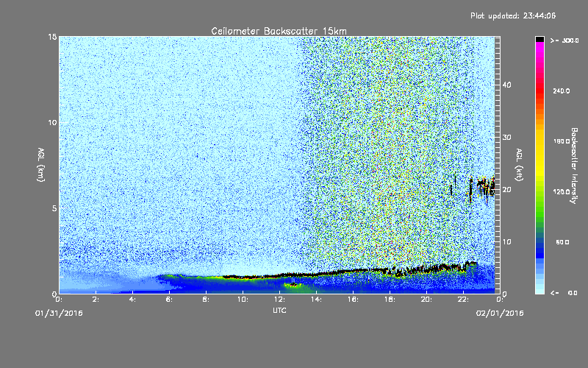Click the '6:' hour tick on time axis
588x368 pixels.
[169, 300]
